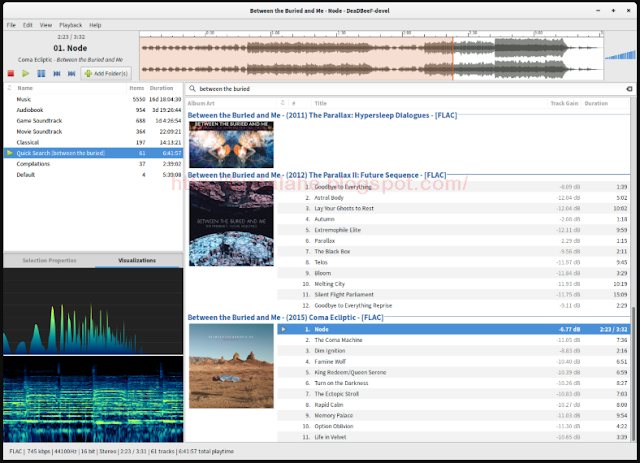Sort tracks by the Title column
Screen dimensions: 640x463
pos(429,103)
